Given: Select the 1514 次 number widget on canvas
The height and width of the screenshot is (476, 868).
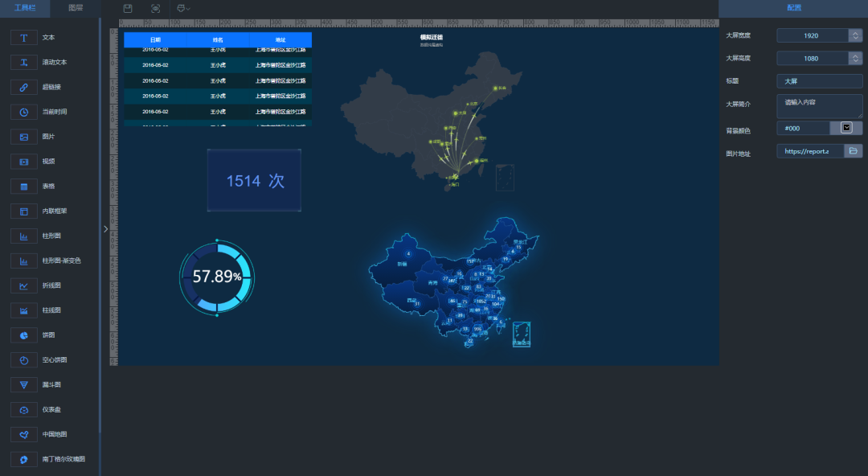Looking at the screenshot, I should click(255, 181).
